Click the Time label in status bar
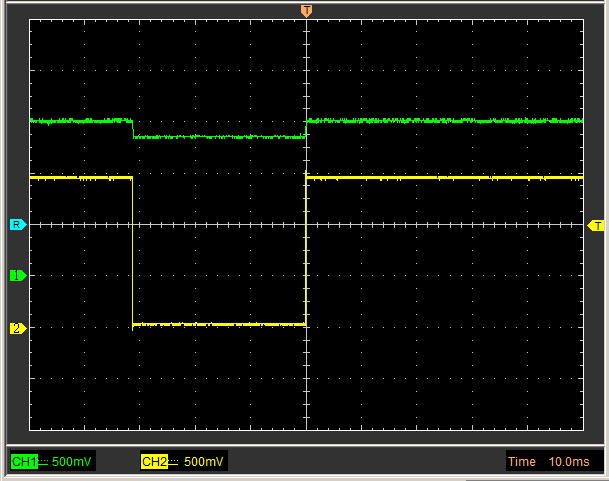Image resolution: width=609 pixels, height=481 pixels. coord(522,462)
